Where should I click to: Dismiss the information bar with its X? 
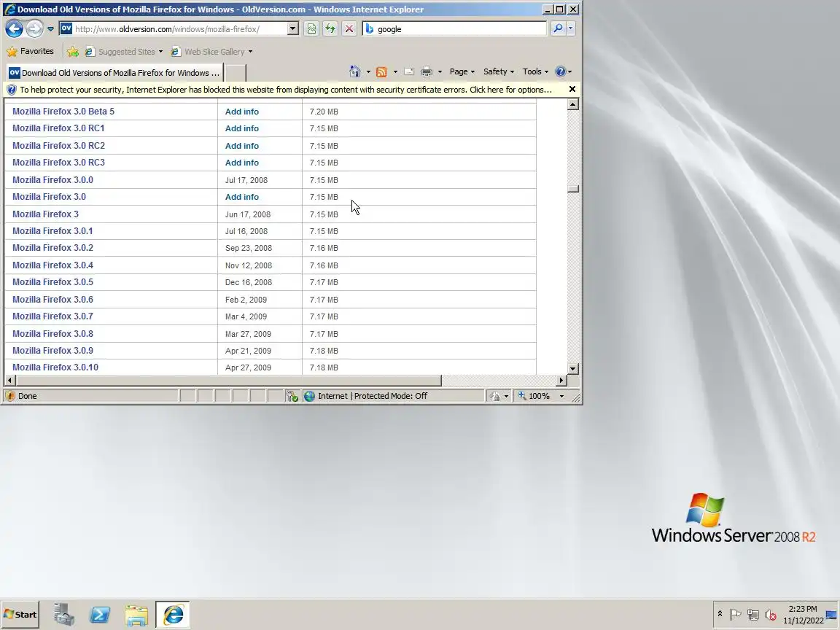point(572,89)
